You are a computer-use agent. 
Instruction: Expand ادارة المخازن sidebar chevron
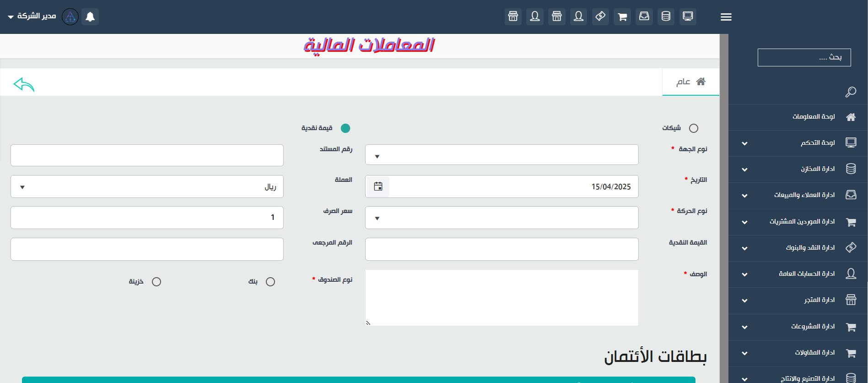click(744, 170)
